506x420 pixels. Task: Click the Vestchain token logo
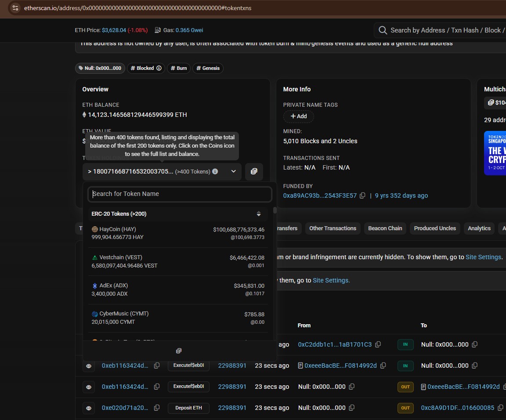click(94, 257)
